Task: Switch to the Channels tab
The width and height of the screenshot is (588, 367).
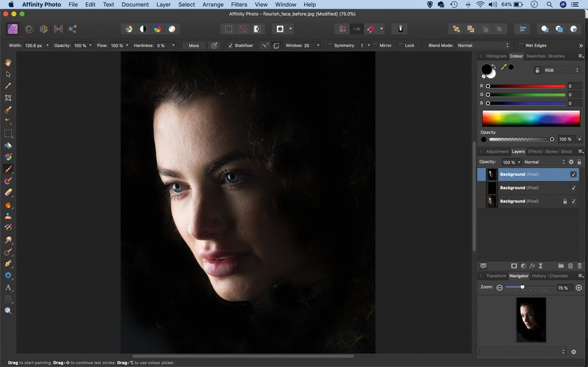Action: point(558,276)
